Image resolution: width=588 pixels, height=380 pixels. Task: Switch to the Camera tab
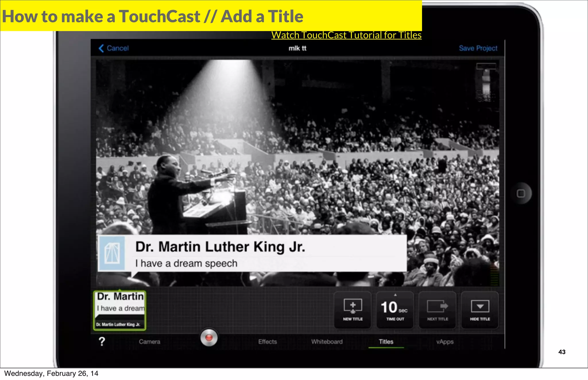coord(150,342)
